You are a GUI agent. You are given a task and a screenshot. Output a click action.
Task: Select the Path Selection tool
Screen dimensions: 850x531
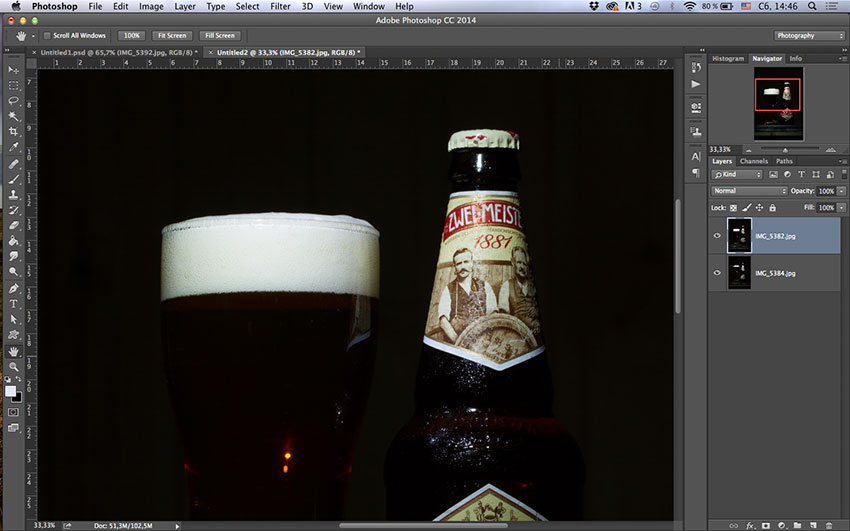click(14, 319)
